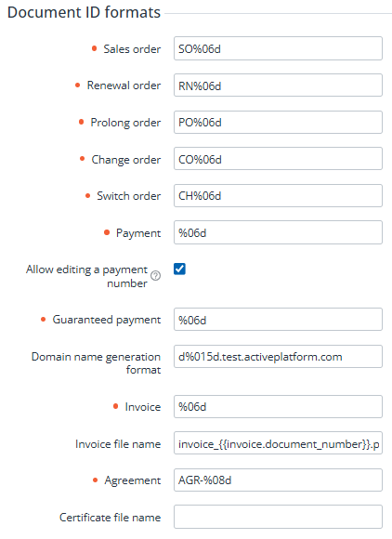
Task: Edit the Guaranteed payment format field
Action: (278, 320)
